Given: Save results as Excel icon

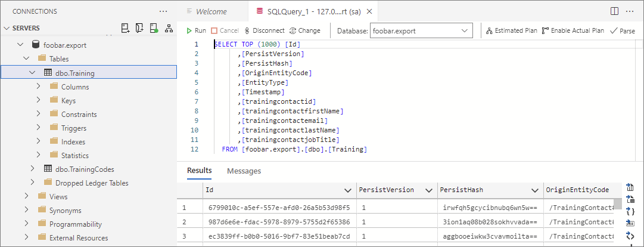Looking at the screenshot, I should coord(630,200).
